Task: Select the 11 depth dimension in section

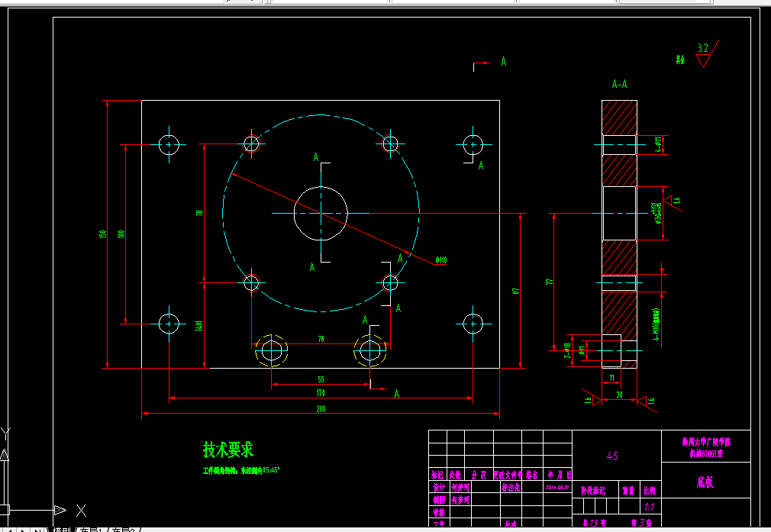Action: coord(611,378)
